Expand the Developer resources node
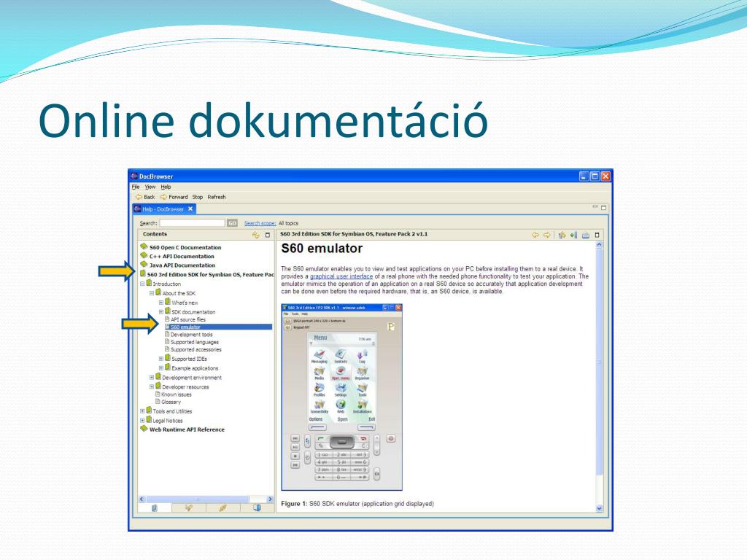Viewport: 747px width, 560px height. [152, 387]
